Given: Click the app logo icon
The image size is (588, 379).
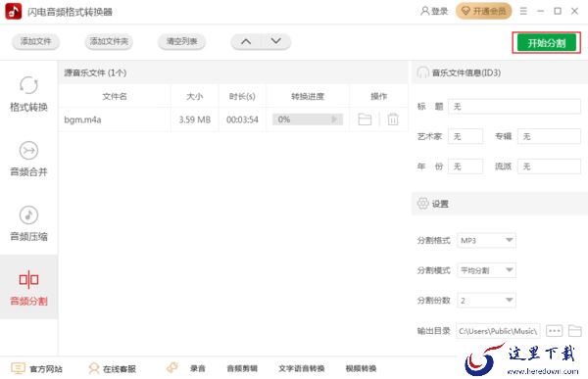Looking at the screenshot, I should (x=14, y=11).
